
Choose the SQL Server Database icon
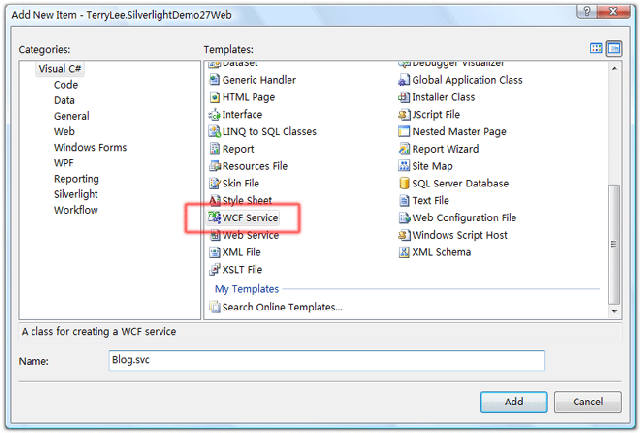point(404,184)
